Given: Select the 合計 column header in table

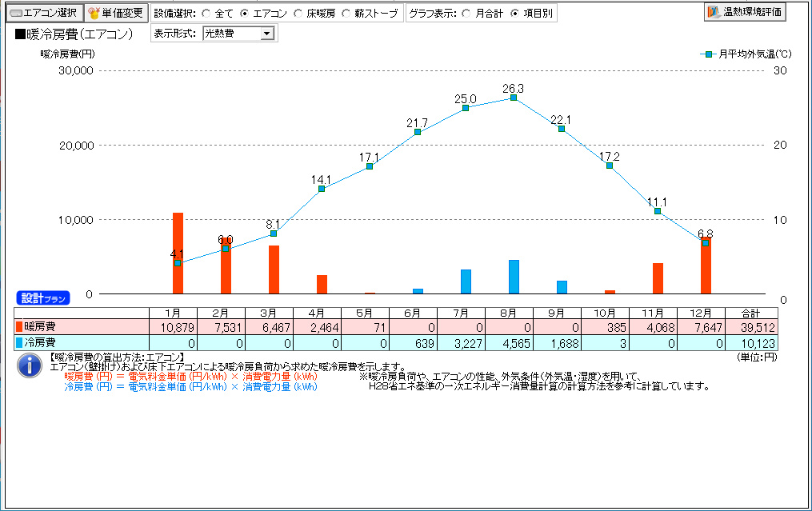Looking at the screenshot, I should (750, 313).
